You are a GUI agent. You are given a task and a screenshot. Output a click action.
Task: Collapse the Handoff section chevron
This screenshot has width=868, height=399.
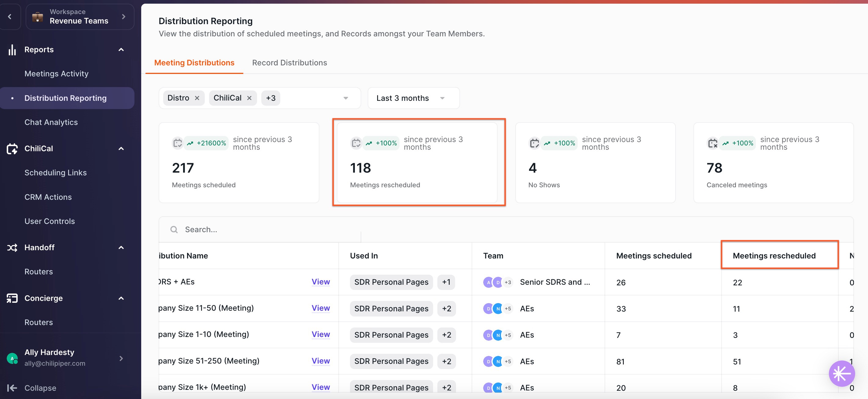[x=121, y=247]
